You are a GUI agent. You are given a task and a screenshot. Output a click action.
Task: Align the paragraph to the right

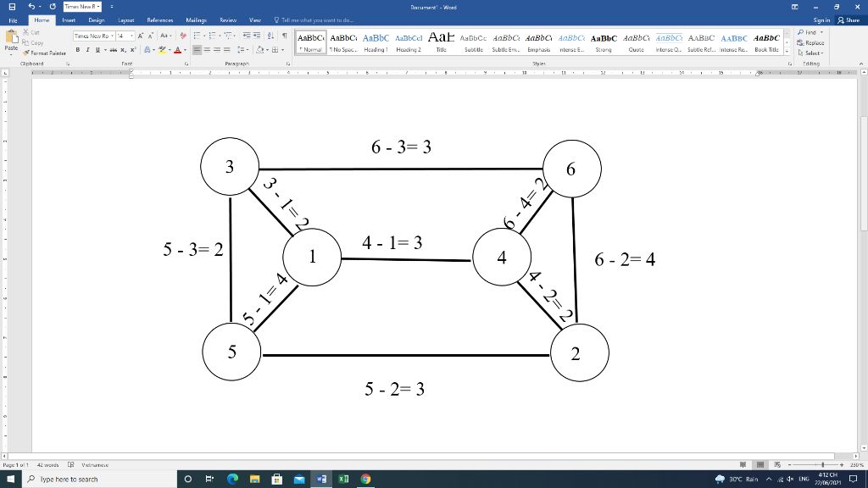pyautogui.click(x=217, y=50)
